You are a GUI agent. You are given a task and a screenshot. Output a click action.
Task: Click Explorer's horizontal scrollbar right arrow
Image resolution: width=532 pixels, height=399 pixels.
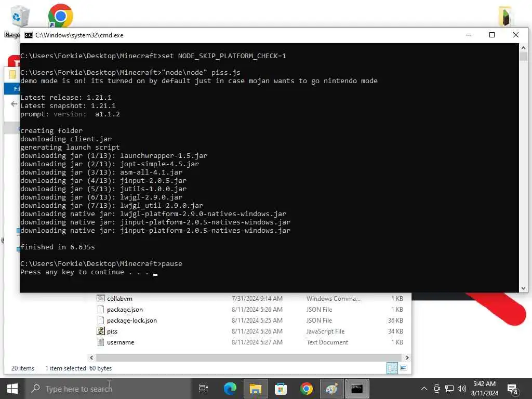407,357
